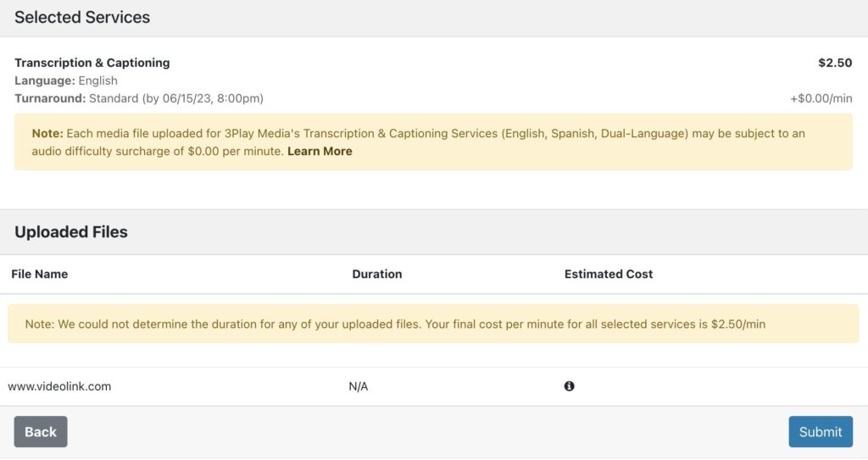Screen dimensions: 868x460
Task: Click the +$0.00/min turnaround surcharge
Action: point(821,98)
